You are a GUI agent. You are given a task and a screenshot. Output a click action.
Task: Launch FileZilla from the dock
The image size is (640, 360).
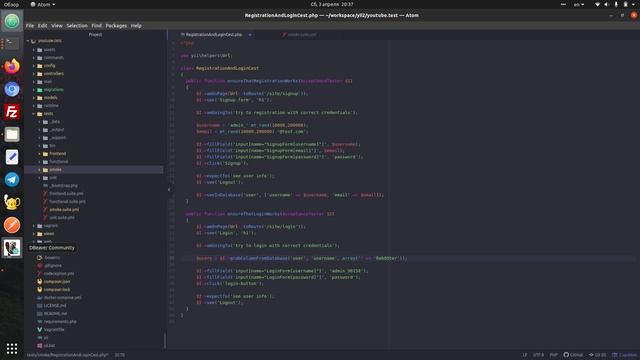tap(12, 111)
